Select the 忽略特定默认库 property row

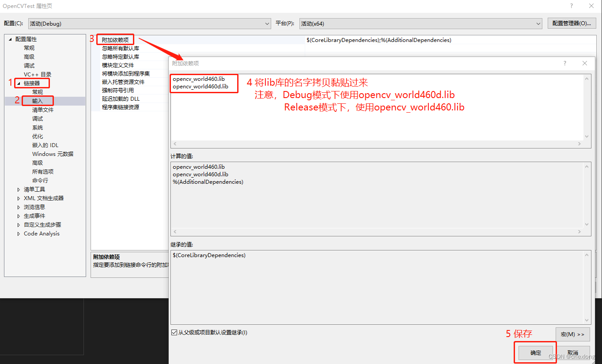click(x=121, y=57)
